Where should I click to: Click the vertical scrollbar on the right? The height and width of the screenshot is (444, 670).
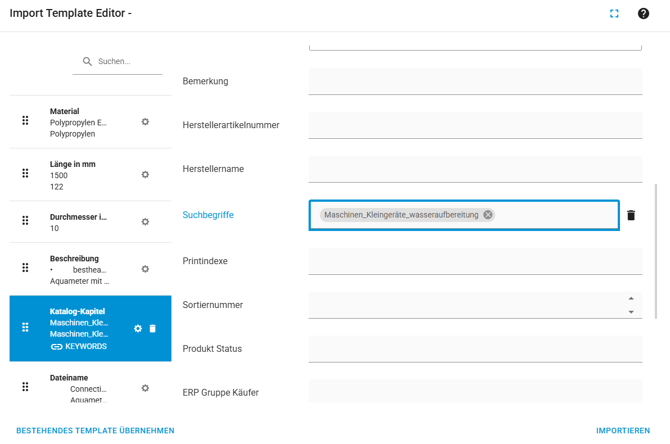coord(657,250)
